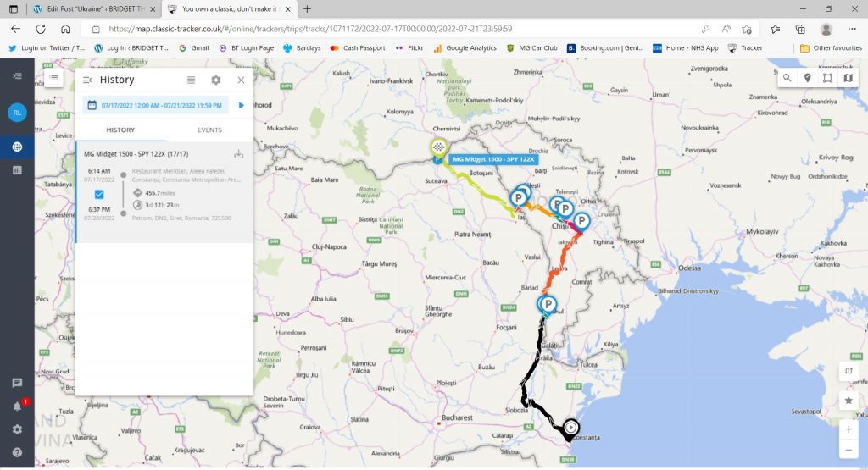868x470 pixels.
Task: Click the parking marker near Iasi
Action: pos(518,198)
